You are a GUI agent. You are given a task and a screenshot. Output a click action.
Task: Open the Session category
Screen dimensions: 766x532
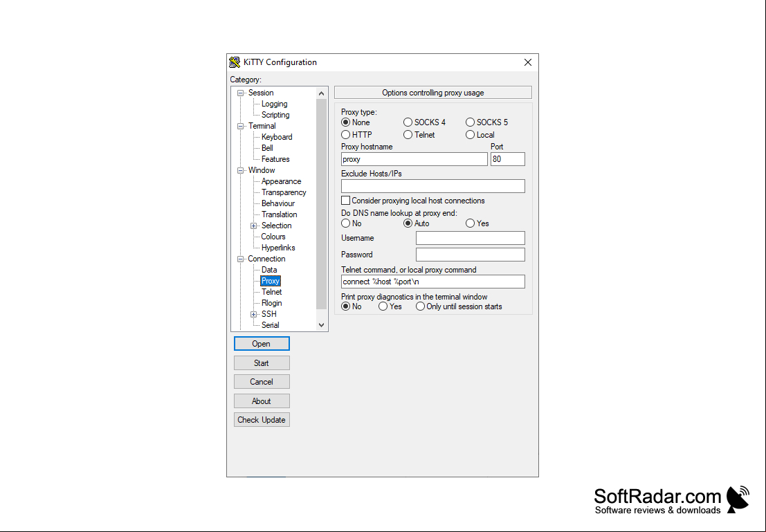pyautogui.click(x=261, y=93)
